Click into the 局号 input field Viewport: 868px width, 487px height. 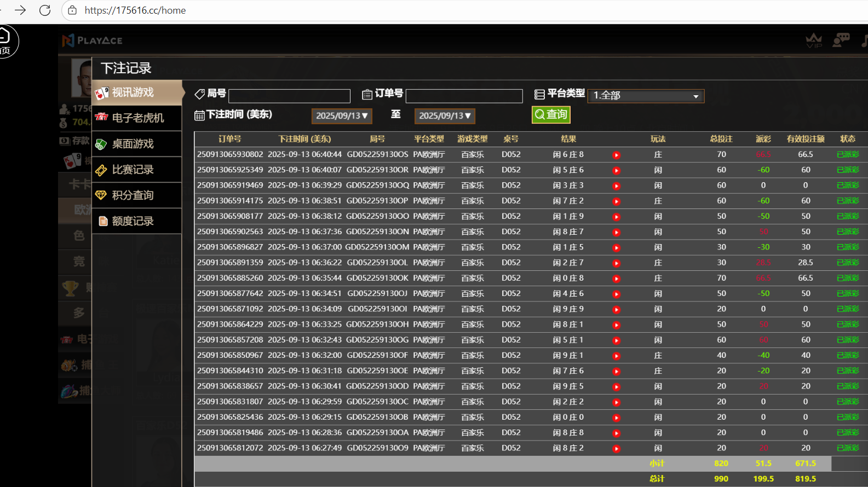pos(289,96)
